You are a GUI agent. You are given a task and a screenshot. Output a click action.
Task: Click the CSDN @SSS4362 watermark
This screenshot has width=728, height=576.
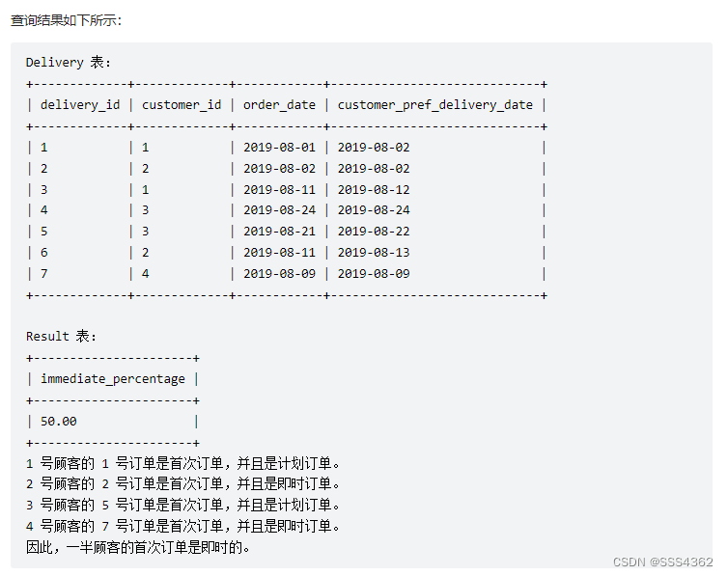tap(662, 562)
